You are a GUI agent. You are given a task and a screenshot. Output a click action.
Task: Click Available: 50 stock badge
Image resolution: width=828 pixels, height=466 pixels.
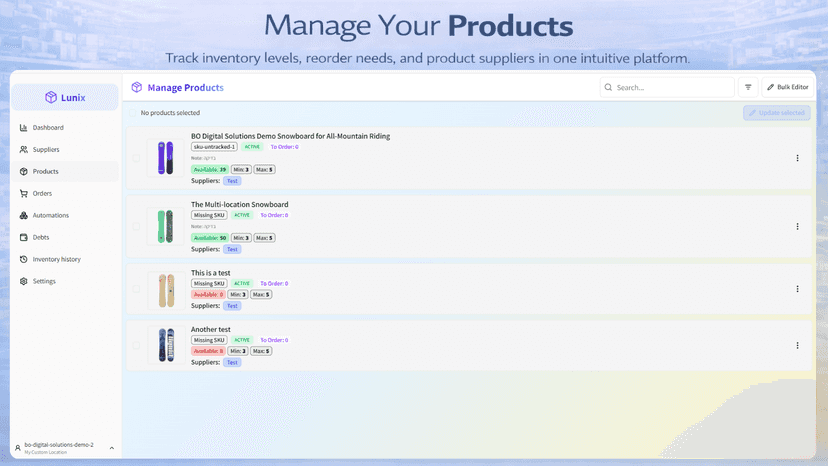[x=210, y=238]
